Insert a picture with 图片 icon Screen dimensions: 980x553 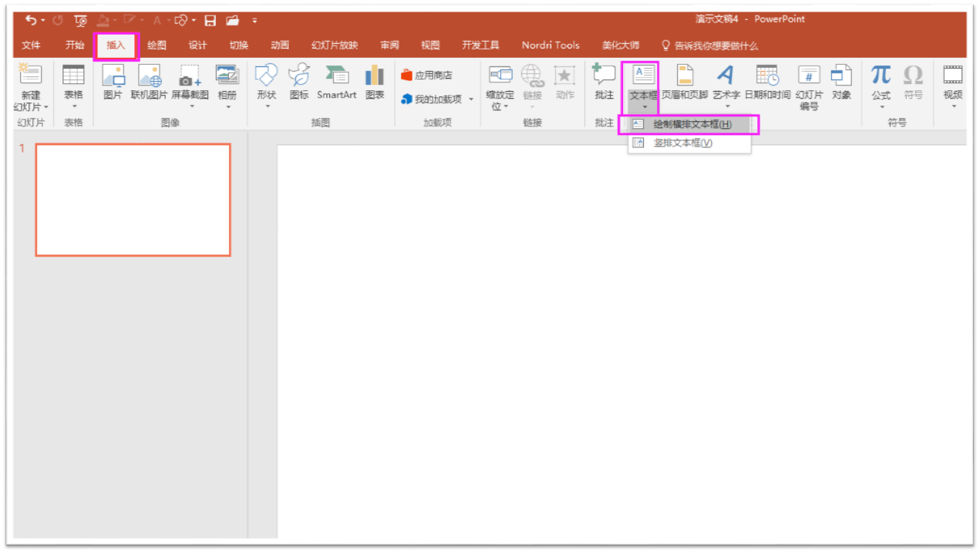click(x=113, y=75)
